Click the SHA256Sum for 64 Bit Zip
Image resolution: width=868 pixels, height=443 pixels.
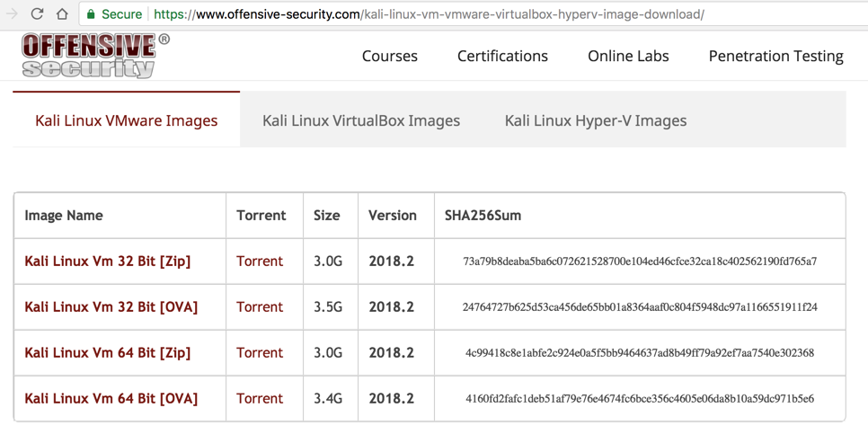click(640, 353)
